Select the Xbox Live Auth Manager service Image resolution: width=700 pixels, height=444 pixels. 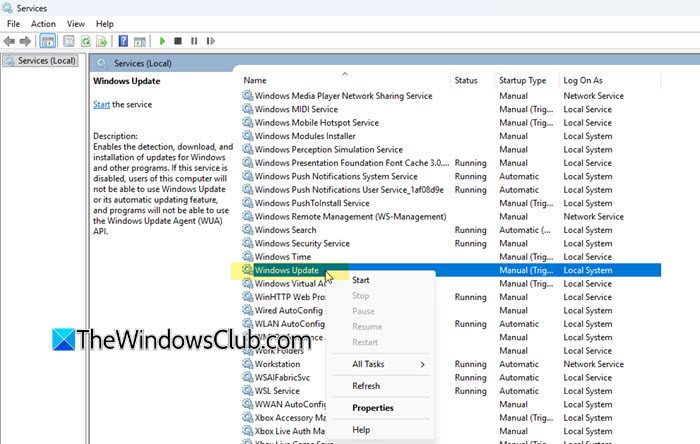(290, 431)
